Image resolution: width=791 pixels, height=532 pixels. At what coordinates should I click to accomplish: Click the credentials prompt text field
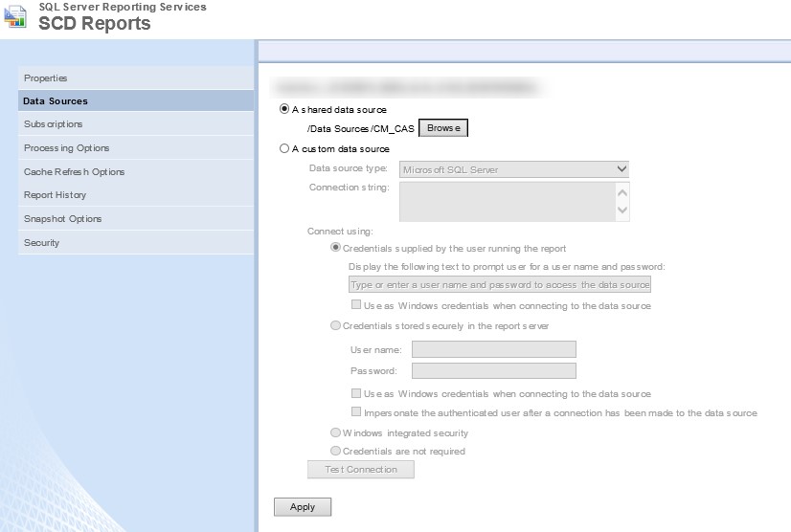[500, 284]
